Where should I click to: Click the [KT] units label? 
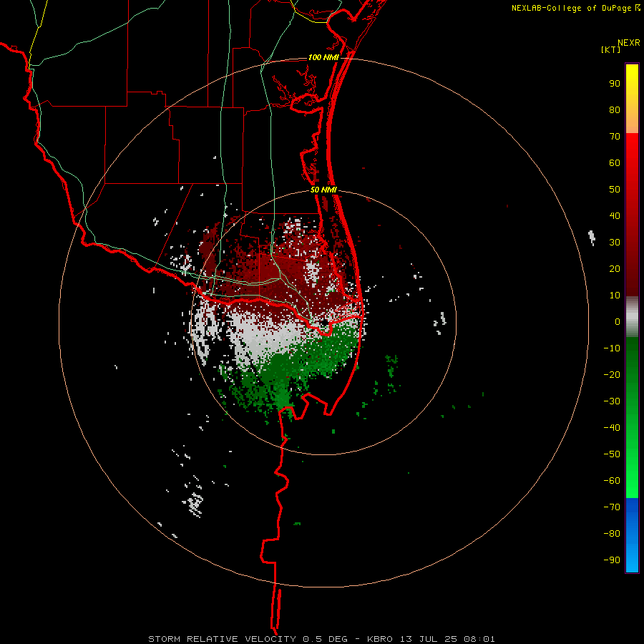click(611, 49)
